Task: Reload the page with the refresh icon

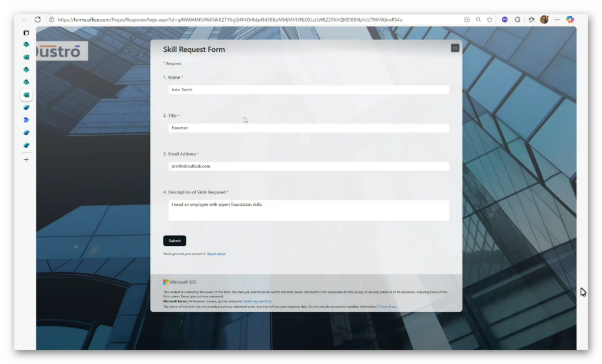Action: click(x=38, y=19)
